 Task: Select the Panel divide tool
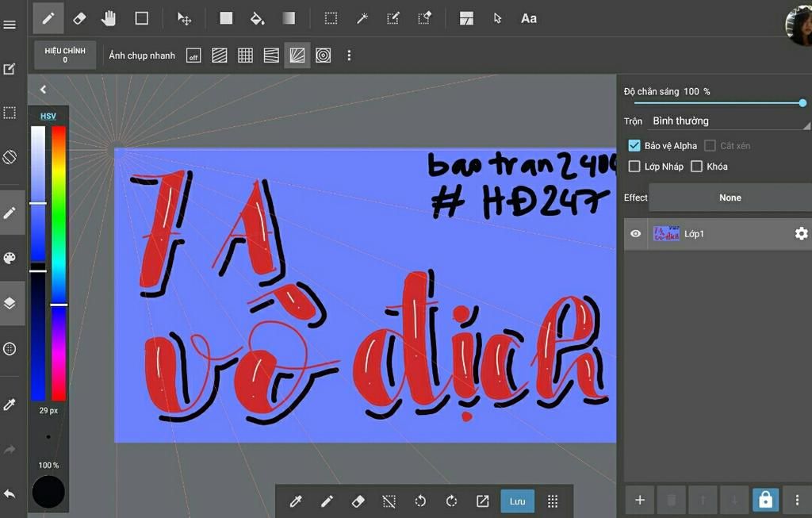(466, 19)
